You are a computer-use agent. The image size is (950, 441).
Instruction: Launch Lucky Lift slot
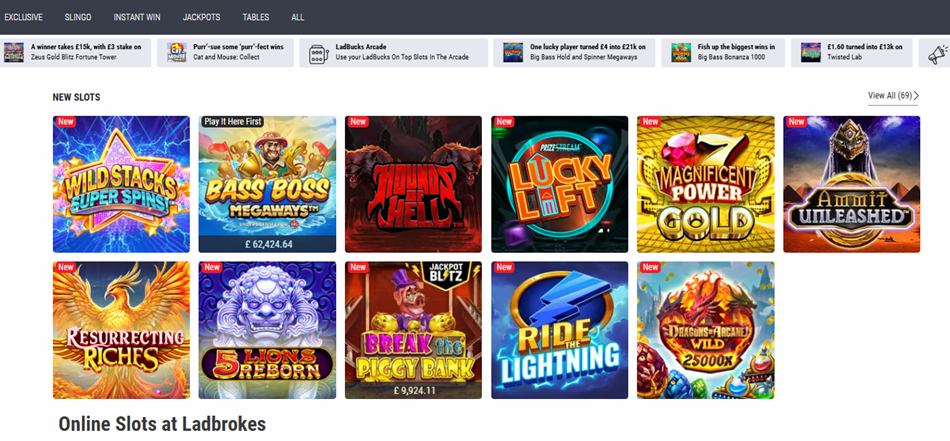coord(560,184)
